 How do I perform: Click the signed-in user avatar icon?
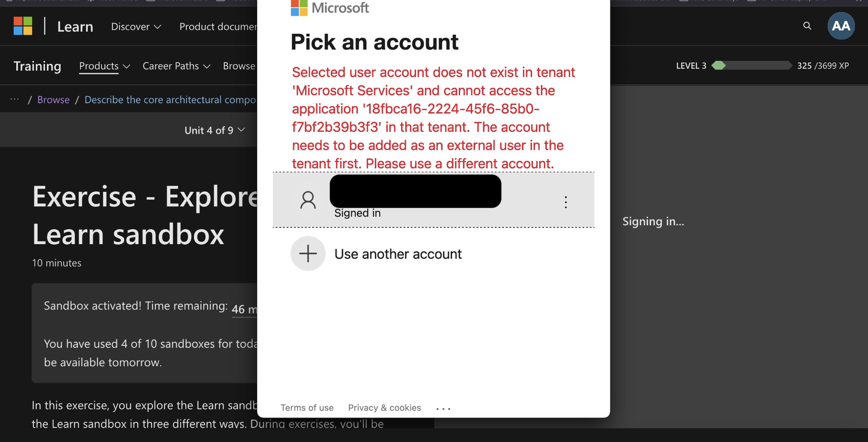[308, 200]
